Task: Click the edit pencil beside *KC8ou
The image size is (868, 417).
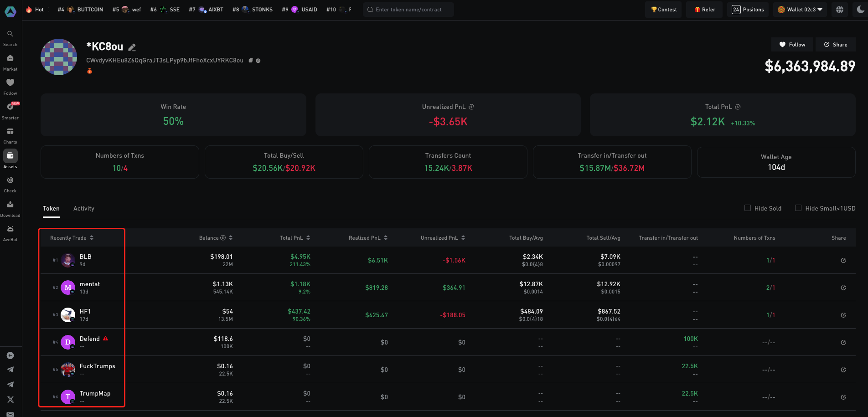Action: (132, 47)
